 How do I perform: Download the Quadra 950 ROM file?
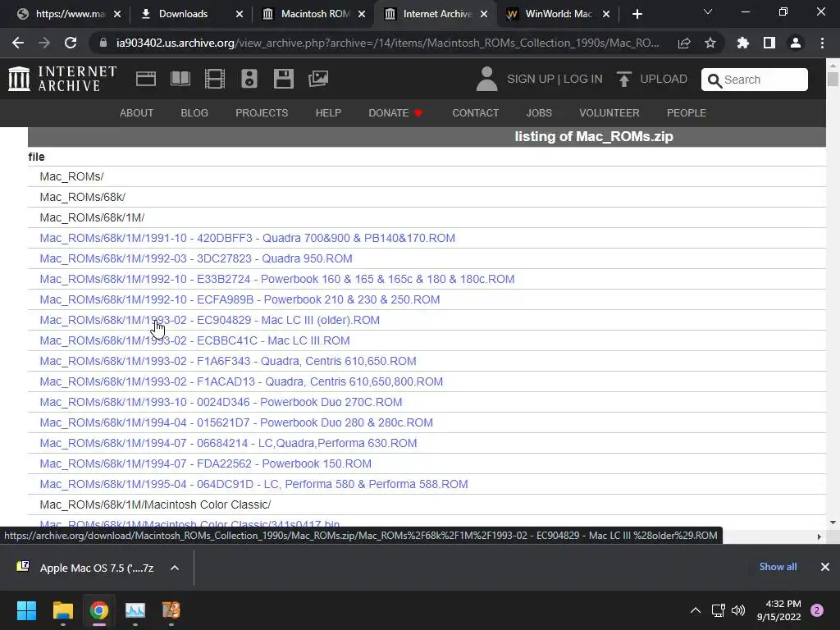[x=196, y=258]
